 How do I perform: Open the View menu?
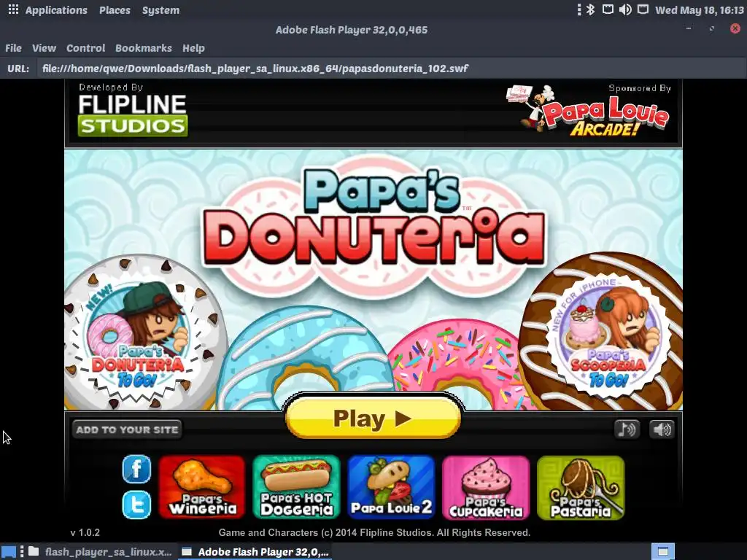(x=44, y=48)
